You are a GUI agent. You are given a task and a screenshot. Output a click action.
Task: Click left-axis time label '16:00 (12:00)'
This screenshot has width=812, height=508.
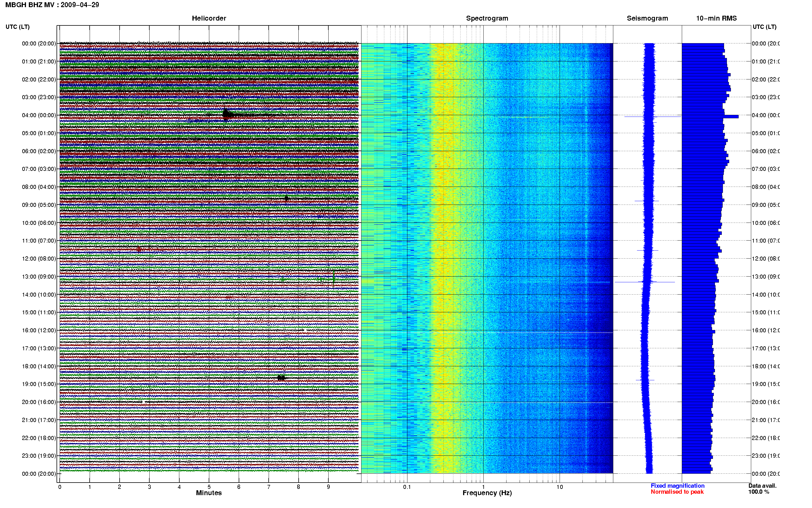pyautogui.click(x=39, y=330)
